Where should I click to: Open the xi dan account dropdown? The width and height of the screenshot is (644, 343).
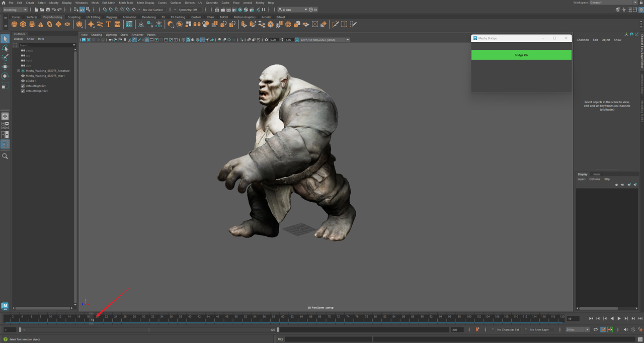click(292, 10)
